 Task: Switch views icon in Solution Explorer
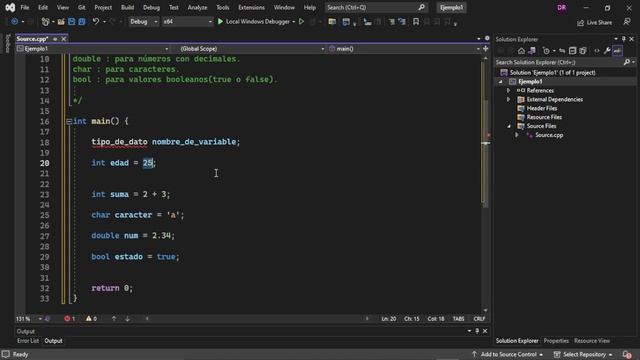(x=531, y=51)
